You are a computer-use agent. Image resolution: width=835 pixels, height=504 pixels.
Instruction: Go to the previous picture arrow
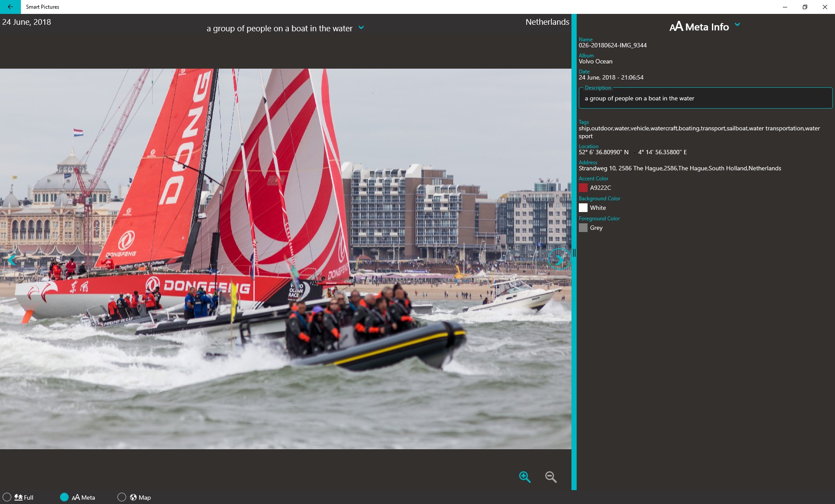pyautogui.click(x=12, y=260)
